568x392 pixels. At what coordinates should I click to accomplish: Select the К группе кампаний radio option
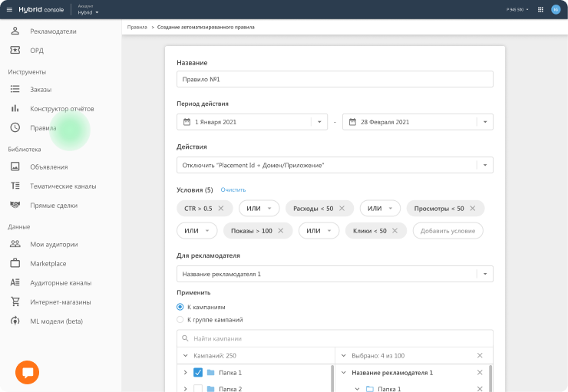[x=180, y=319]
